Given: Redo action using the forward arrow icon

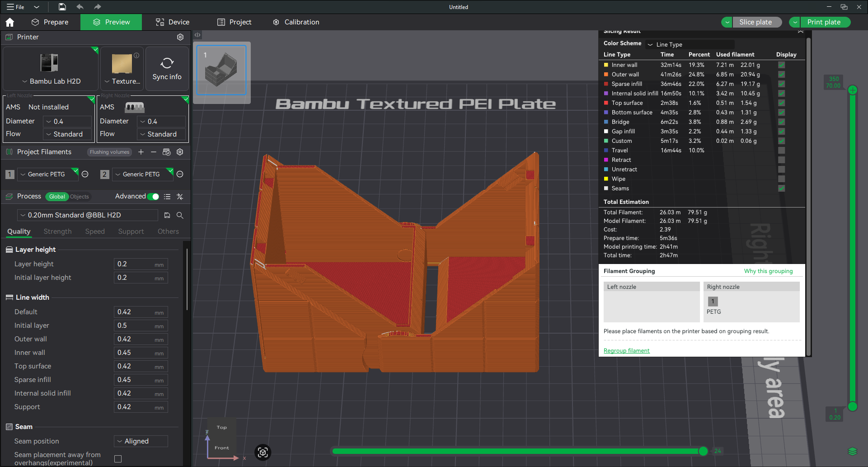Looking at the screenshot, I should pyautogui.click(x=97, y=7).
